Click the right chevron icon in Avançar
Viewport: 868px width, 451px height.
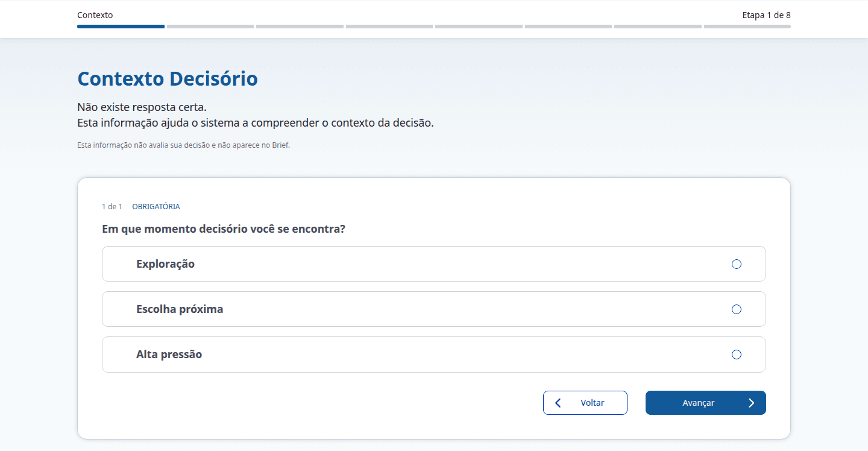click(751, 403)
